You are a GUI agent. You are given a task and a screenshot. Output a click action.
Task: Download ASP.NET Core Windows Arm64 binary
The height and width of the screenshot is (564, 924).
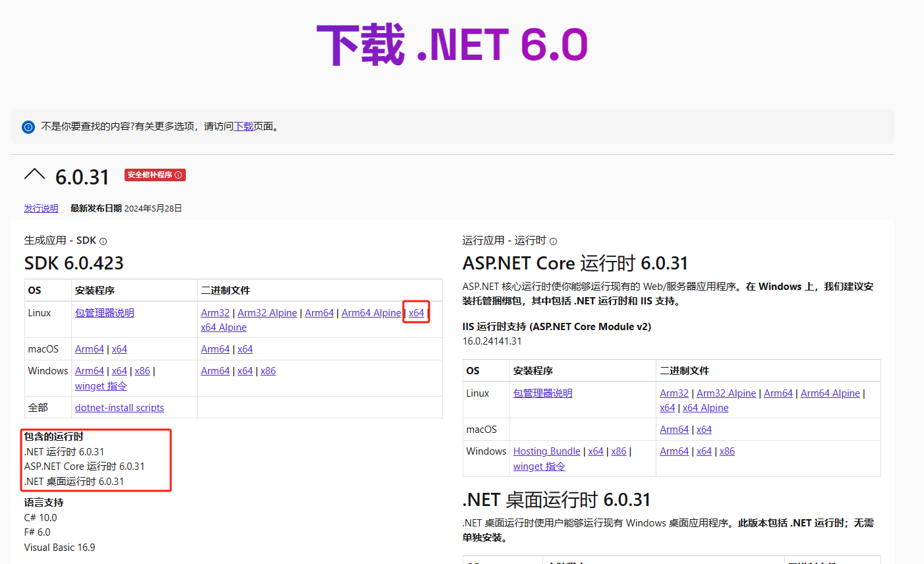pos(674,451)
